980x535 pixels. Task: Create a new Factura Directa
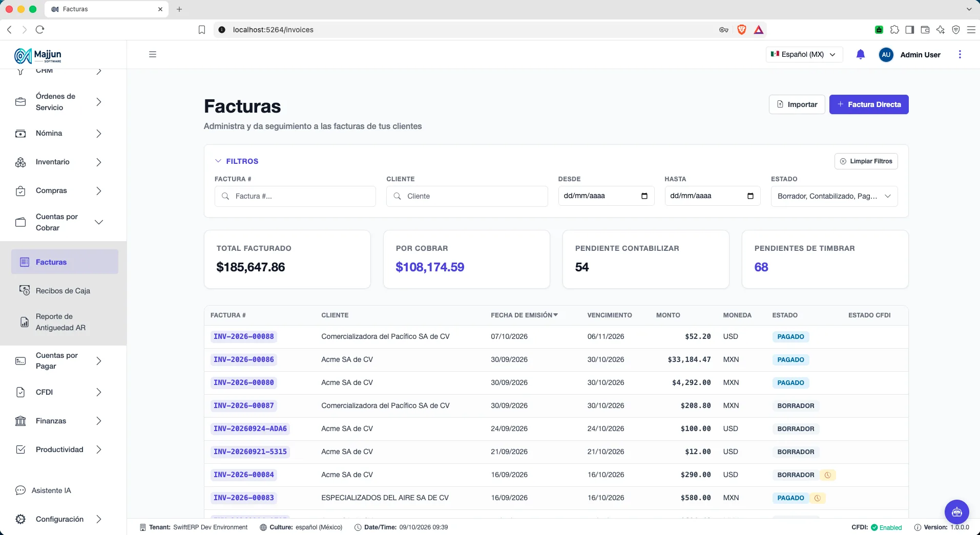[869, 104]
